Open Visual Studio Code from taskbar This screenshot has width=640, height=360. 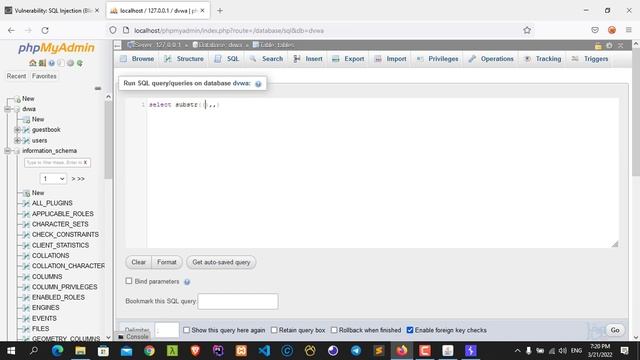click(264, 351)
